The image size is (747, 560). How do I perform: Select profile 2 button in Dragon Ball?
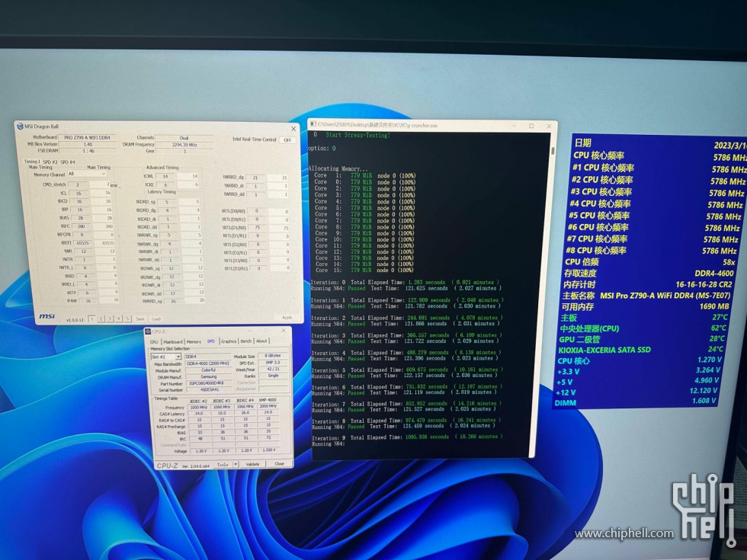click(x=101, y=318)
